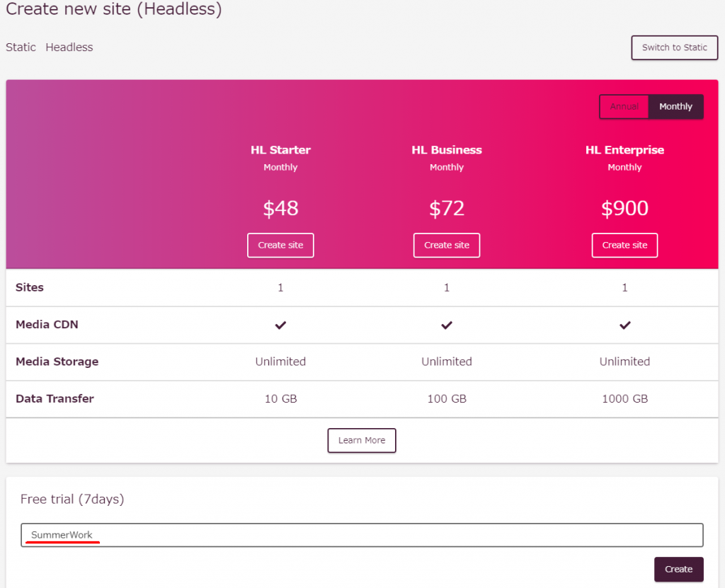Select the $48 price label
The height and width of the screenshot is (588, 725).
(280, 208)
